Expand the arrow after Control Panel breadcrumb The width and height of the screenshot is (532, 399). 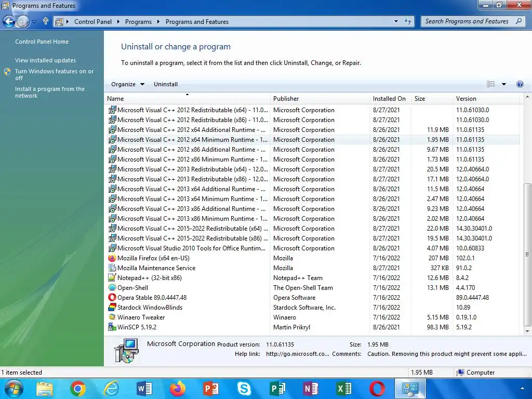[118, 22]
